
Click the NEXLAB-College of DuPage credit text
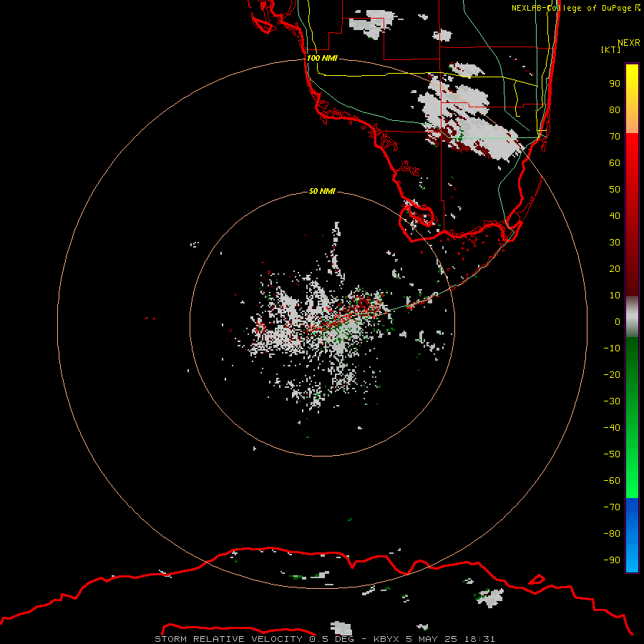tap(571, 8)
